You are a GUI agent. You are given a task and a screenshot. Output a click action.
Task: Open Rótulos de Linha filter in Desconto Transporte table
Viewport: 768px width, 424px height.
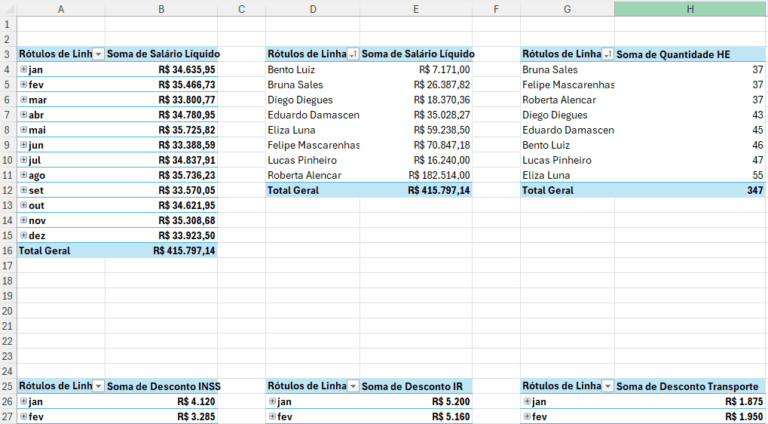(608, 386)
